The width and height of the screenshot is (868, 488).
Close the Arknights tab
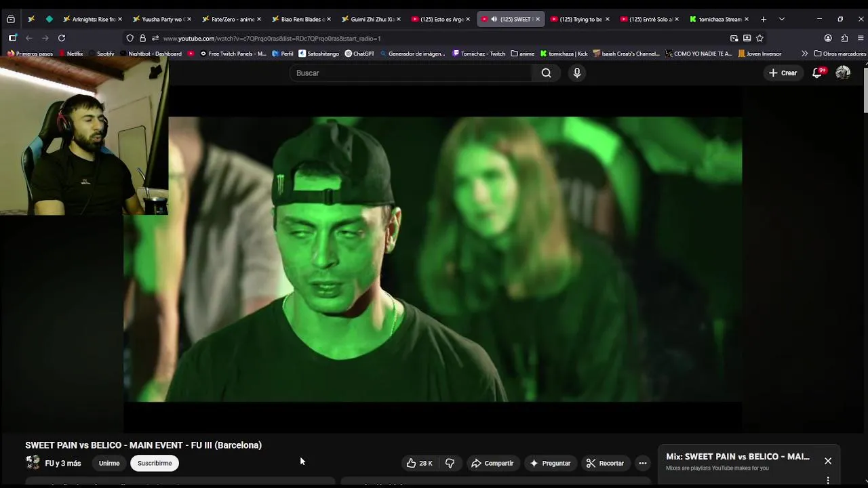coord(119,19)
